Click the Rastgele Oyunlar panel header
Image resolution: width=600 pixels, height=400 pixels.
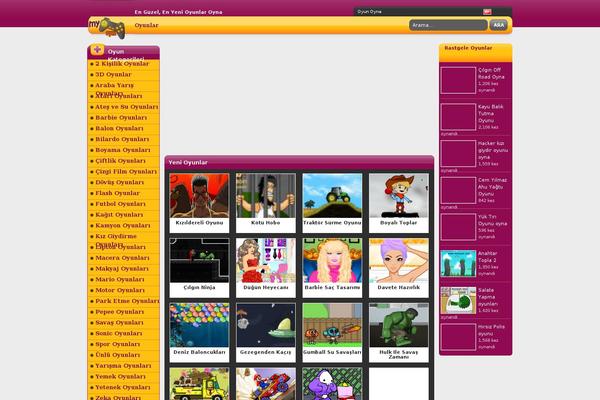tap(475, 52)
